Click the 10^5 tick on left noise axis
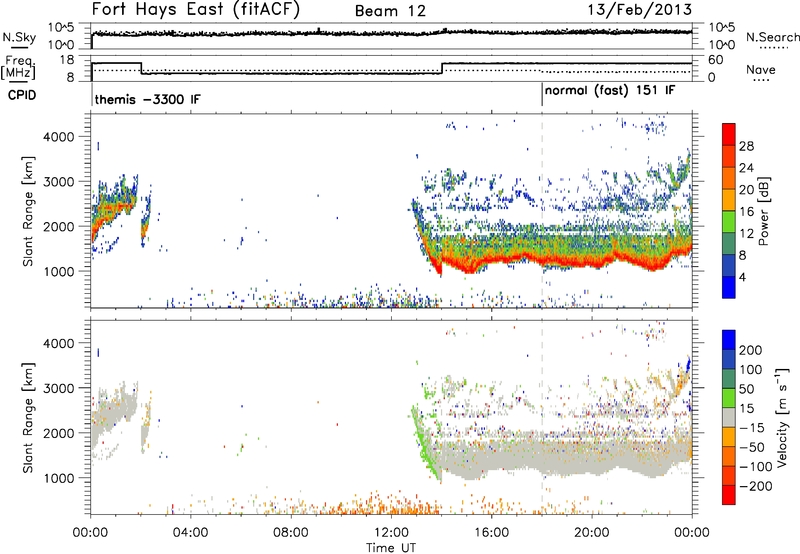This screenshot has width=800, height=554. [x=61, y=27]
